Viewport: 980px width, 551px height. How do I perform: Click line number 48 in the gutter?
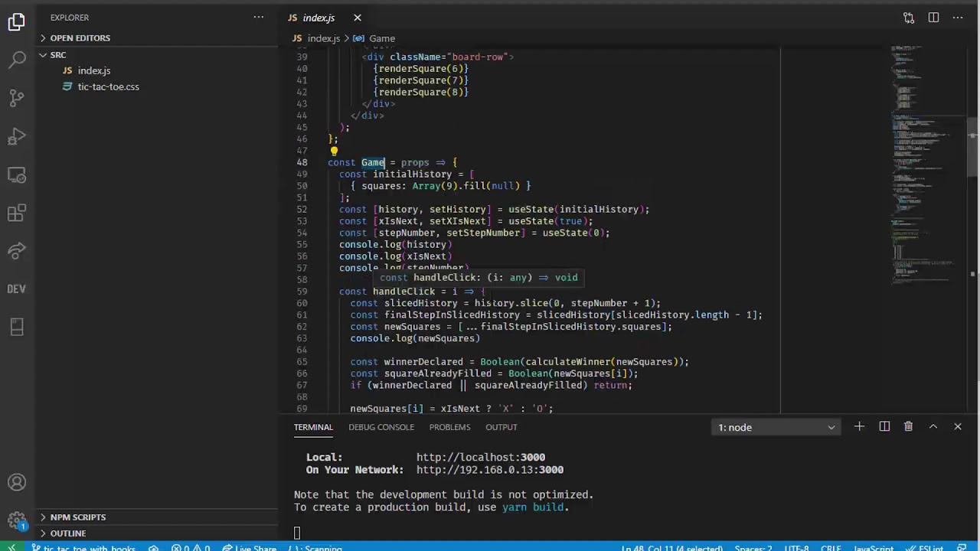302,162
